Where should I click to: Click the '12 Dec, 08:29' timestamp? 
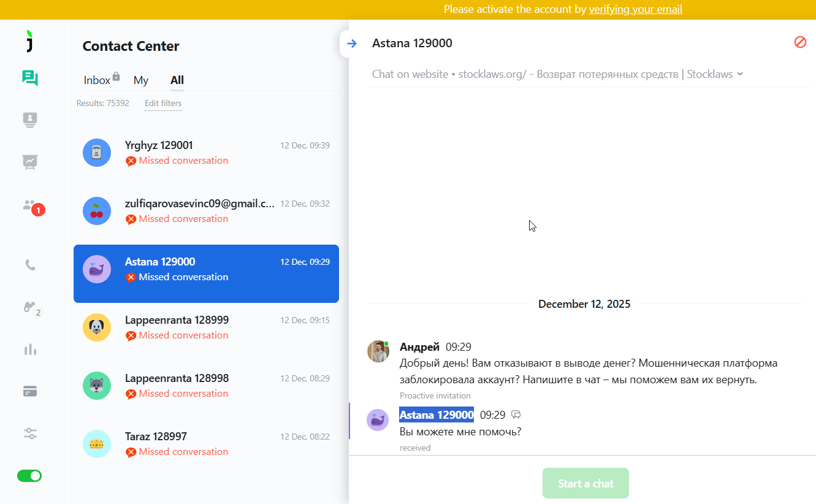(x=305, y=378)
